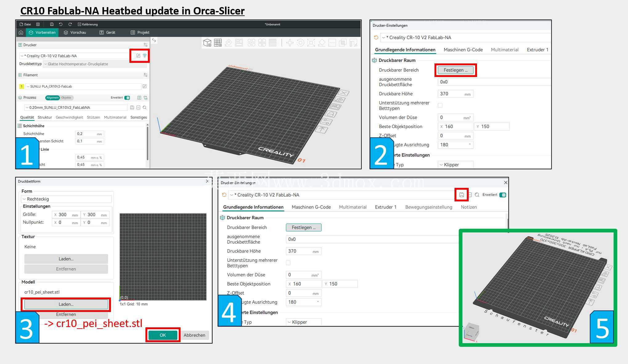Click the search magnifier in panel 4 printer settings
628x364 pixels.
pyautogui.click(x=477, y=195)
